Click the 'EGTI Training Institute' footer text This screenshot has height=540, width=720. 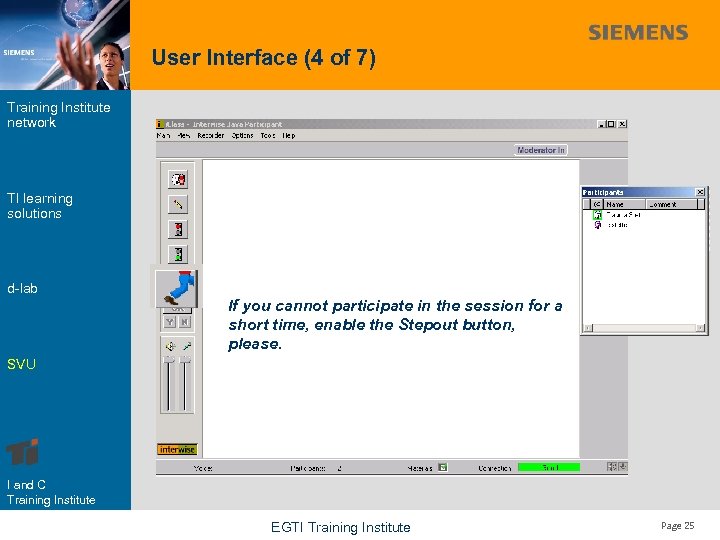point(341,527)
